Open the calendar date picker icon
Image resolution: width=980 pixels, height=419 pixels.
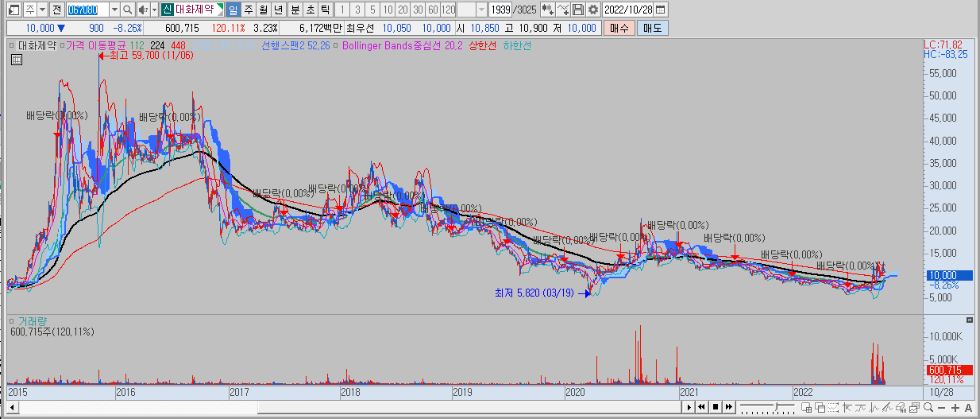click(x=661, y=10)
